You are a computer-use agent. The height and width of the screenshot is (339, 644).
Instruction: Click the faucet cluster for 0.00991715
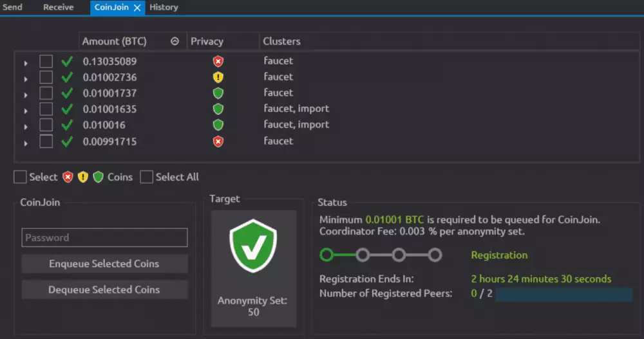click(278, 141)
